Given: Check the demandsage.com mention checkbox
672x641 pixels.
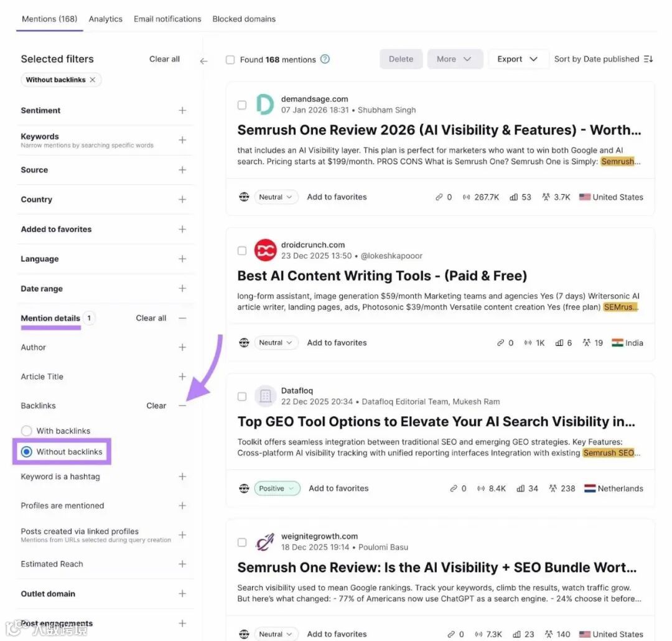Looking at the screenshot, I should point(241,105).
